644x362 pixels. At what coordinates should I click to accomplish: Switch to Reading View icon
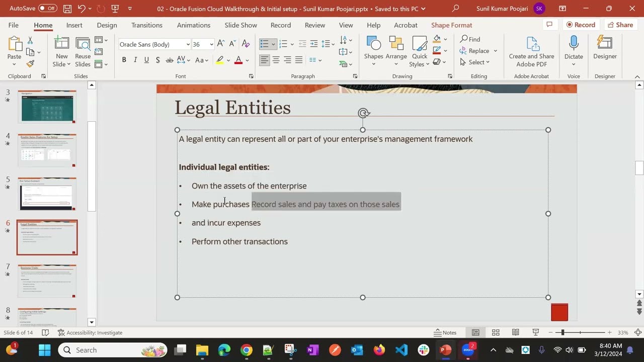point(516,332)
